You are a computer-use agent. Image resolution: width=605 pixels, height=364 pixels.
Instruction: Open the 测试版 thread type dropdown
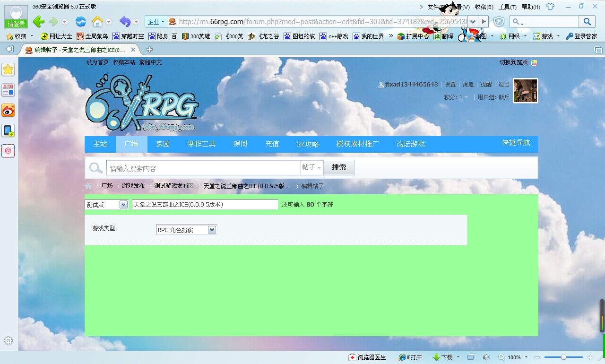coord(106,205)
